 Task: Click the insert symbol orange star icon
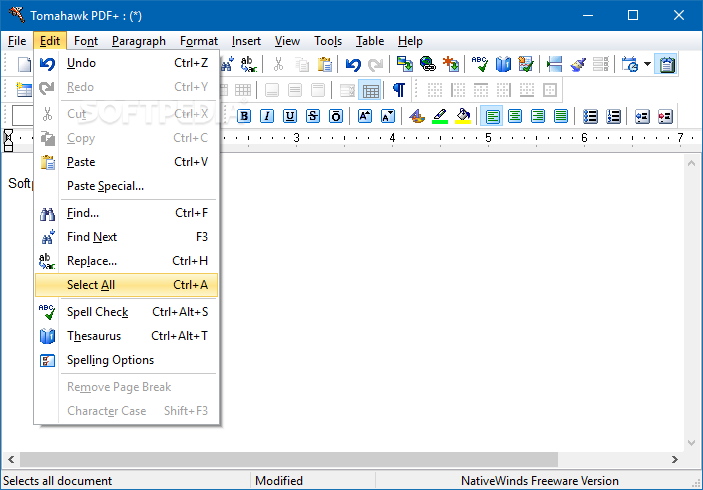(x=451, y=64)
